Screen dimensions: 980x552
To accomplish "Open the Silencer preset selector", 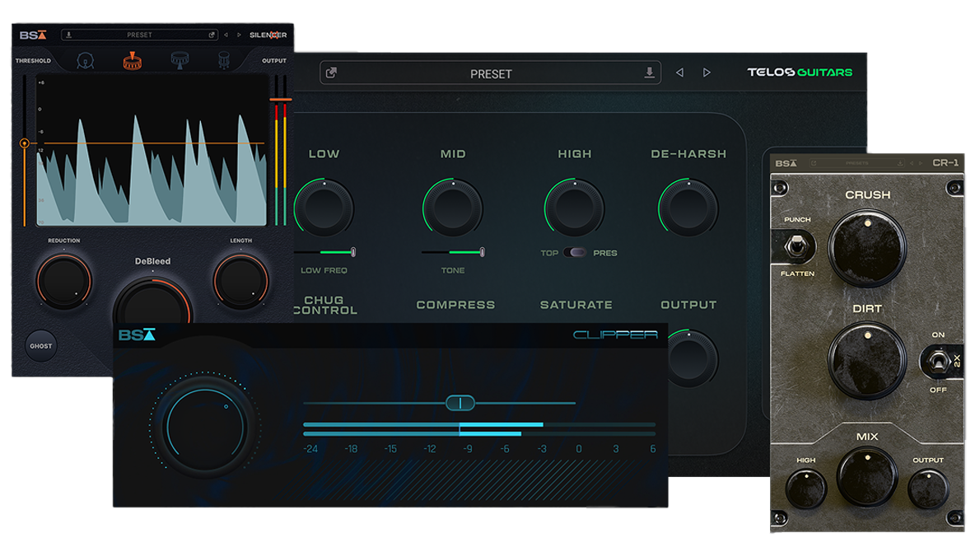I will pyautogui.click(x=139, y=35).
